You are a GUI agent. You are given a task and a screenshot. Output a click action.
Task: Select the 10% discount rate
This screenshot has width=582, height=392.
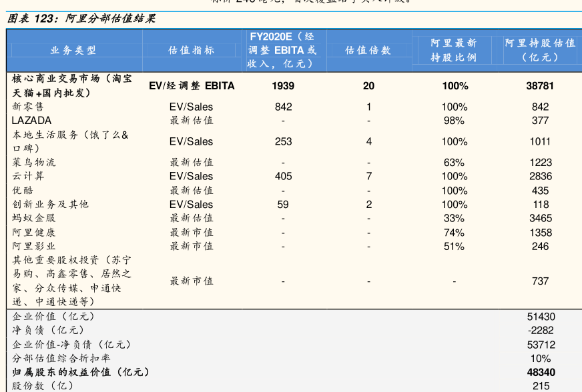point(541,359)
